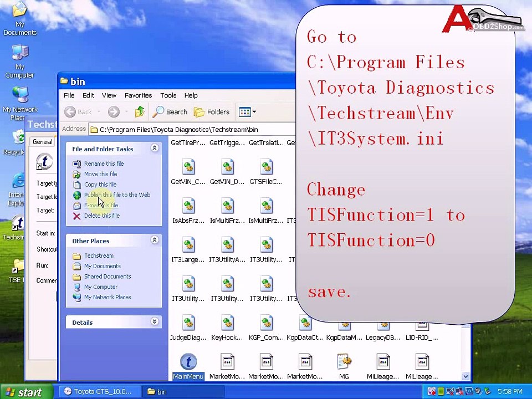
Task: Click the scroll down arrow of file list
Action: tap(465, 376)
